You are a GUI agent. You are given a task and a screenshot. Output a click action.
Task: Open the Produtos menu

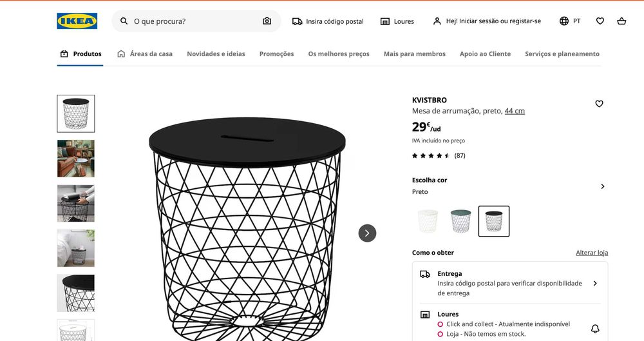[x=81, y=54]
